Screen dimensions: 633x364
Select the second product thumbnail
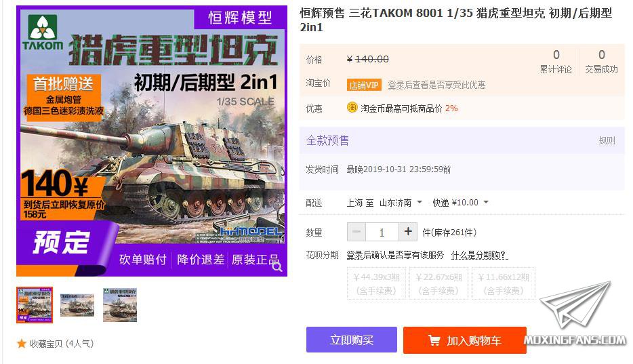point(77,305)
